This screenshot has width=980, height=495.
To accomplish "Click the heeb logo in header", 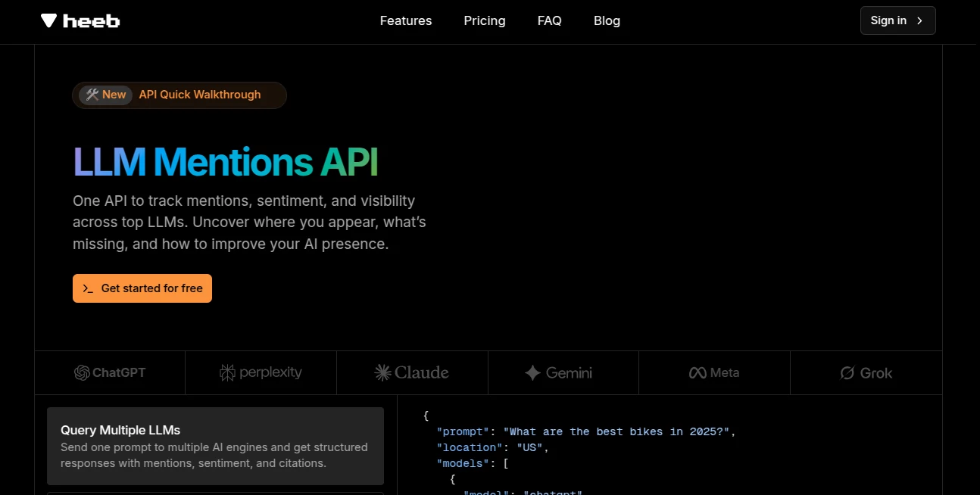I will [x=80, y=21].
